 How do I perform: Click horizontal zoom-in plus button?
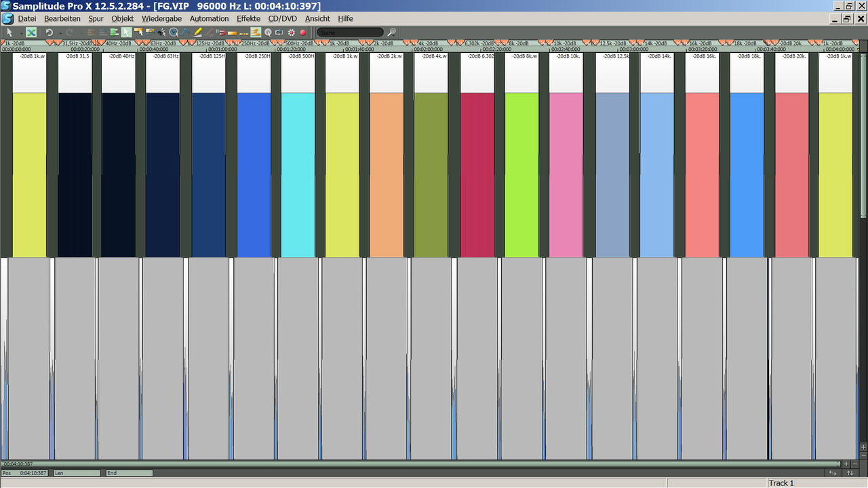[846, 464]
